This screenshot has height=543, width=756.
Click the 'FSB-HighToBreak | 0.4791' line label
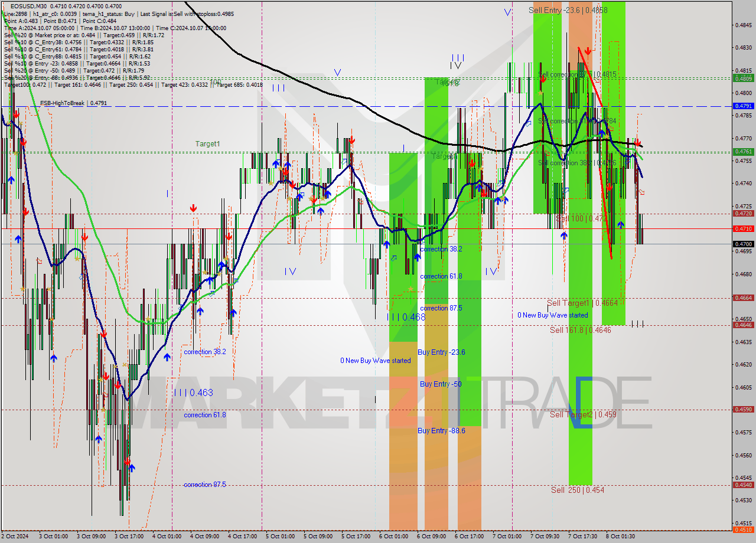74,103
